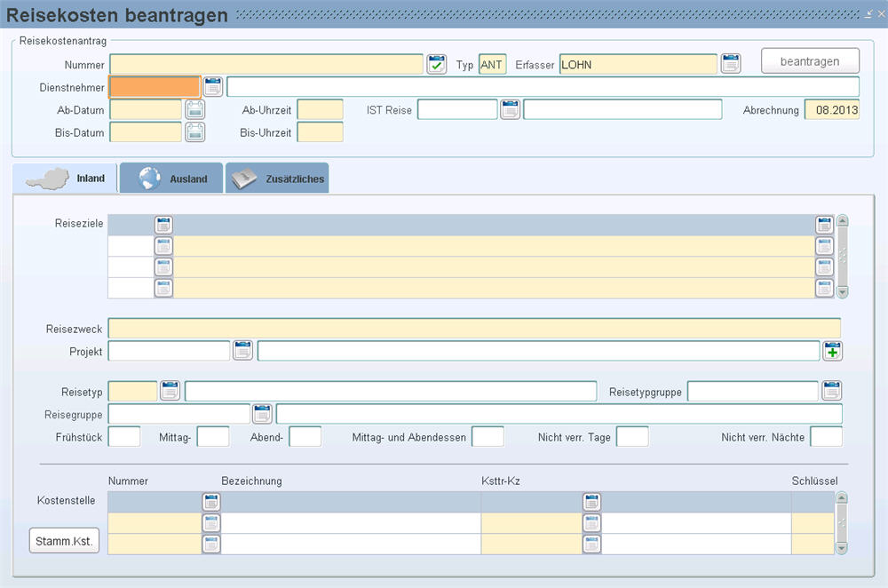Click the green checkmark icon beside Nummer
The width and height of the screenshot is (888, 588).
click(436, 64)
